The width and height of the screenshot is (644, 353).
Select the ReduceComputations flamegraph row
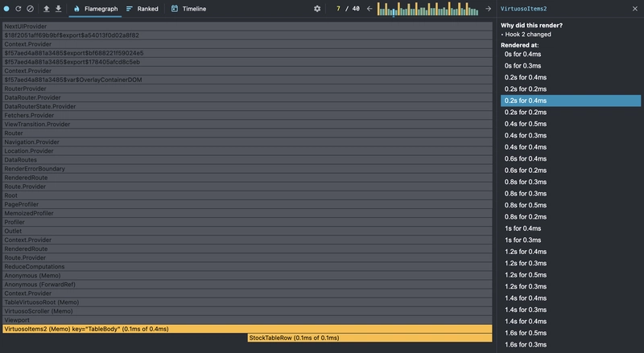coord(247,267)
